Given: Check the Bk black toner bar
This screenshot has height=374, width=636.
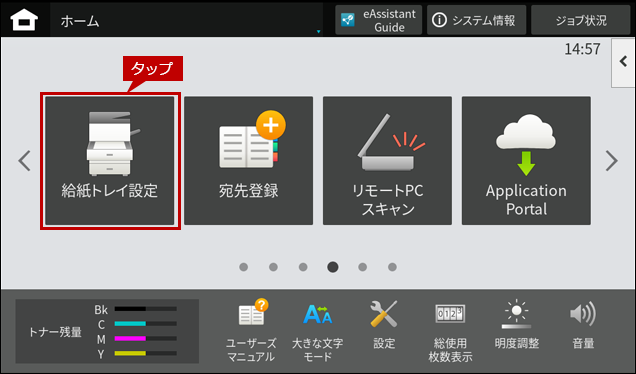Looking at the screenshot, I should click(x=145, y=309).
